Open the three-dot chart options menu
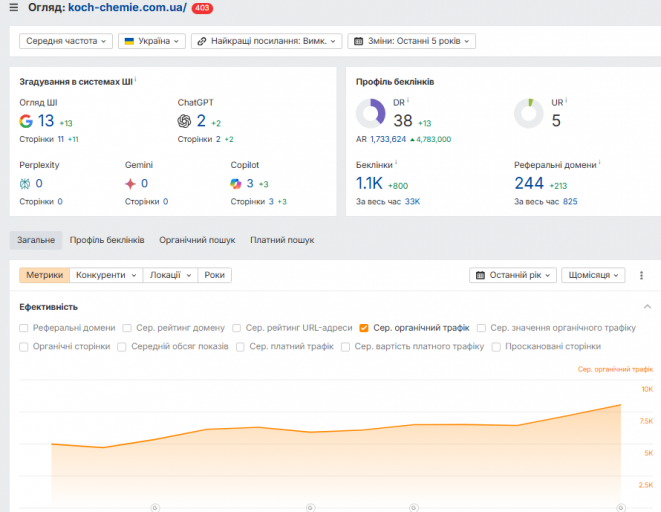 point(641,275)
